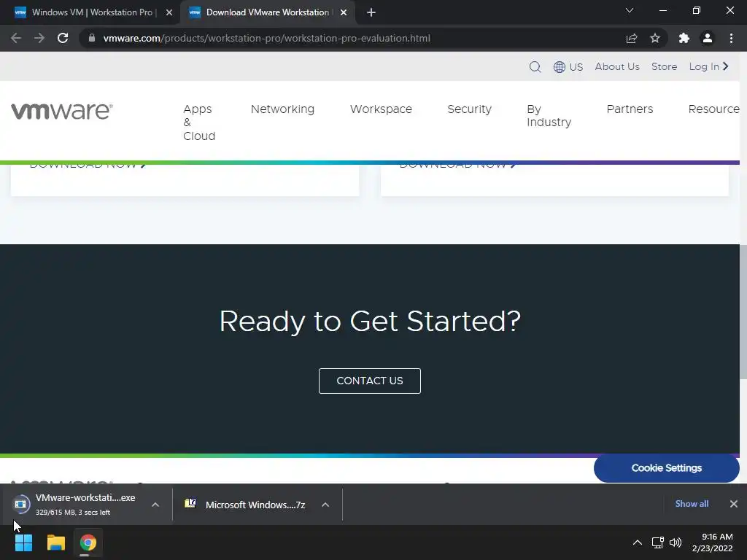Reload the current page
The image size is (747, 560).
tap(63, 38)
